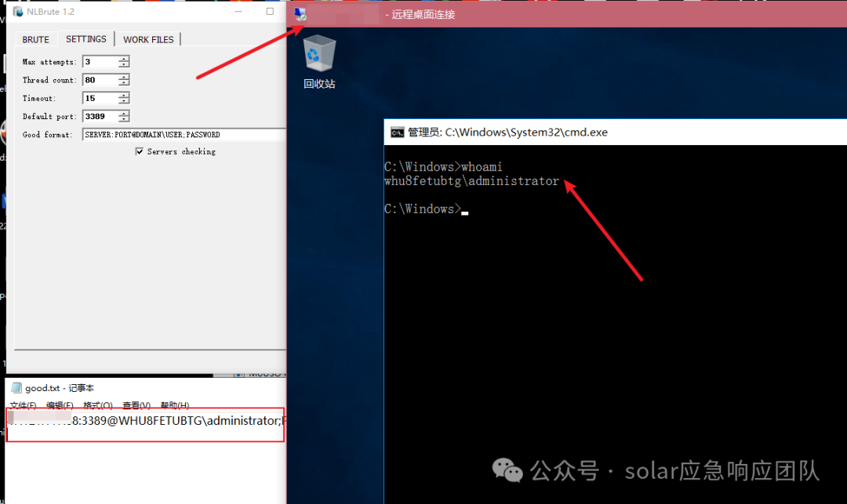Switch to the BRUTE tab in NLBrute
This screenshot has width=847, height=504.
click(35, 39)
